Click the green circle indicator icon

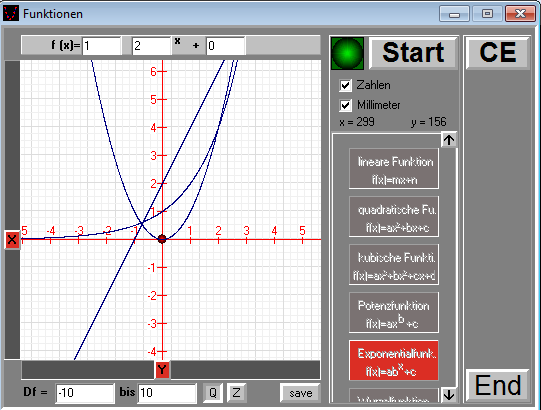pos(347,53)
